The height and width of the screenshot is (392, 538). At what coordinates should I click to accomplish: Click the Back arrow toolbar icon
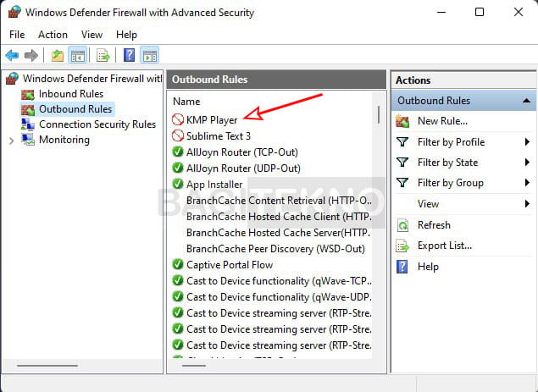click(x=13, y=55)
